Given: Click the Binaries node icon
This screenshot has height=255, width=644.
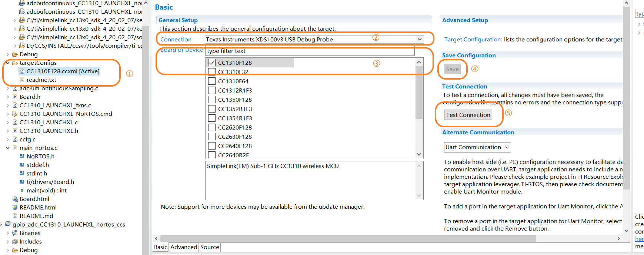Looking at the screenshot, I should (15, 233).
